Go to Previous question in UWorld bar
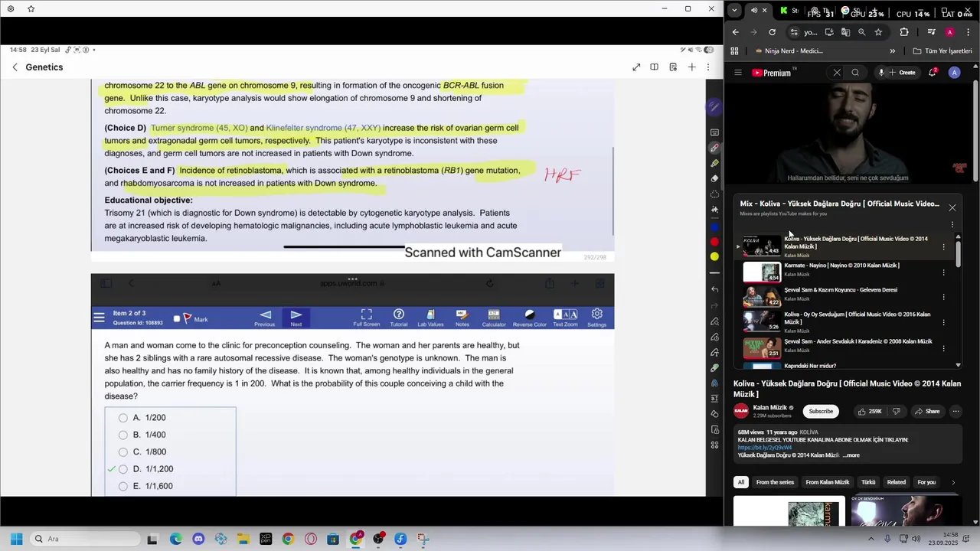 [265, 318]
